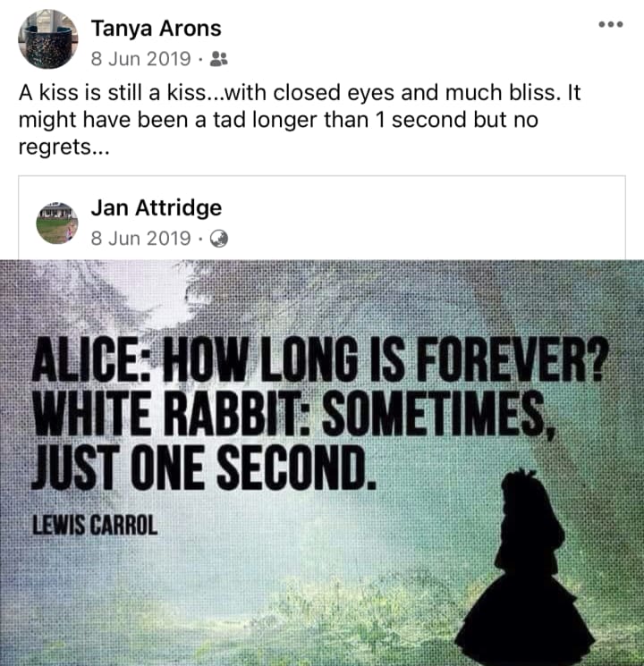The image size is (644, 666).
Task: Click the 'LEWIS CARROL' attribution text
Action: pos(95,525)
